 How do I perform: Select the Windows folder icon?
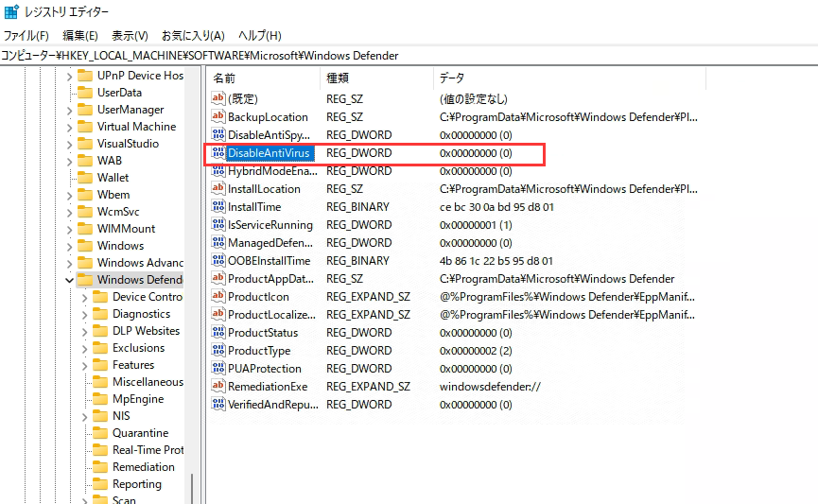point(84,245)
